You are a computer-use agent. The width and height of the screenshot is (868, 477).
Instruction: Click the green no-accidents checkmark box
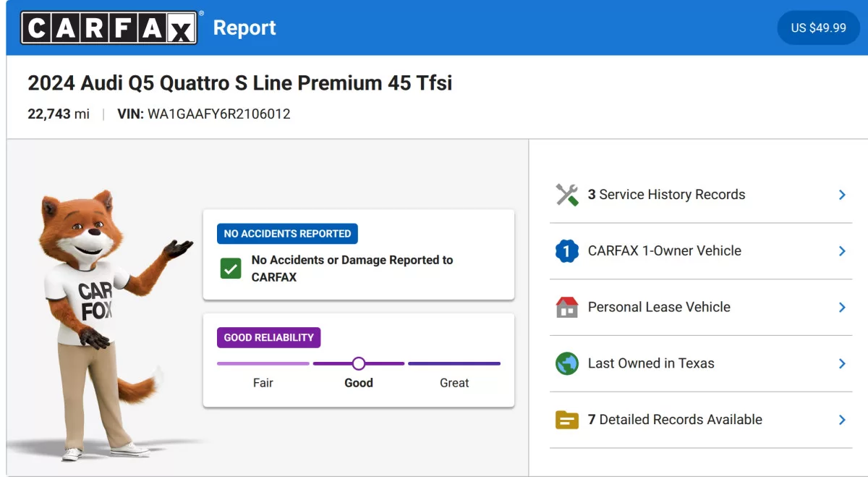(231, 269)
